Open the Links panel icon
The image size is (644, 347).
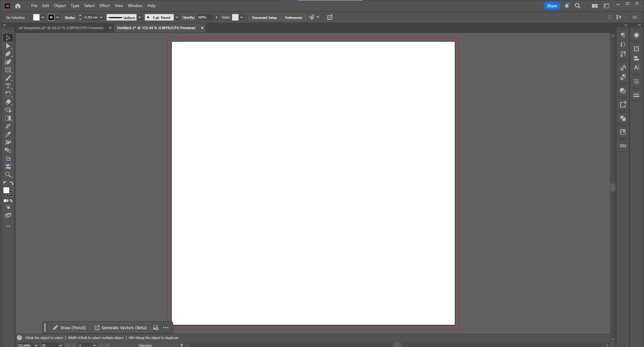(x=623, y=146)
